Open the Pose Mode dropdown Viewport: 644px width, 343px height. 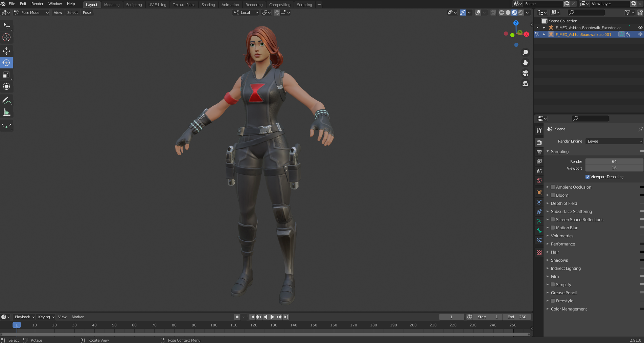click(x=31, y=13)
